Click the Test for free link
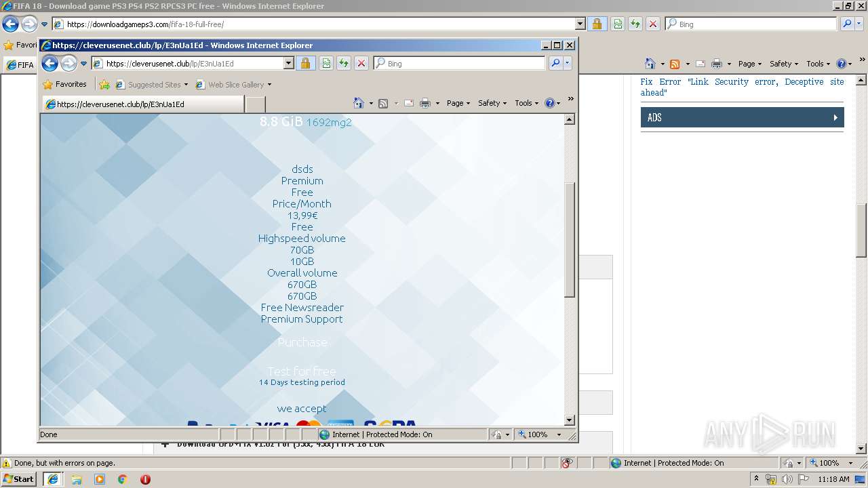 tap(302, 371)
